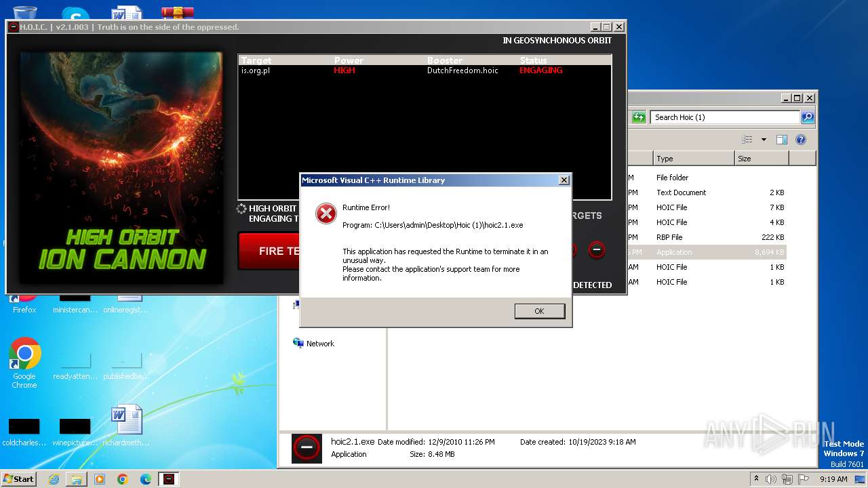The height and width of the screenshot is (488, 868).
Task: Click Network in Explorer navigation pane
Action: pyautogui.click(x=319, y=344)
